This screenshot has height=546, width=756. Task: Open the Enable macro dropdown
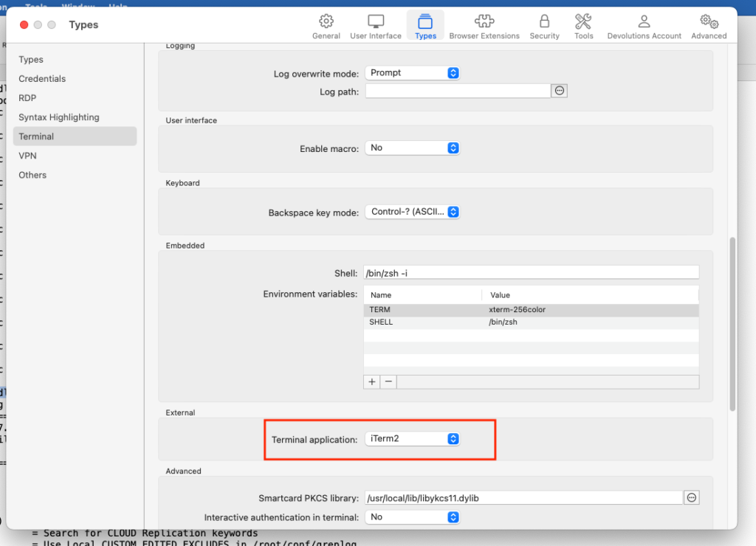pyautogui.click(x=413, y=148)
